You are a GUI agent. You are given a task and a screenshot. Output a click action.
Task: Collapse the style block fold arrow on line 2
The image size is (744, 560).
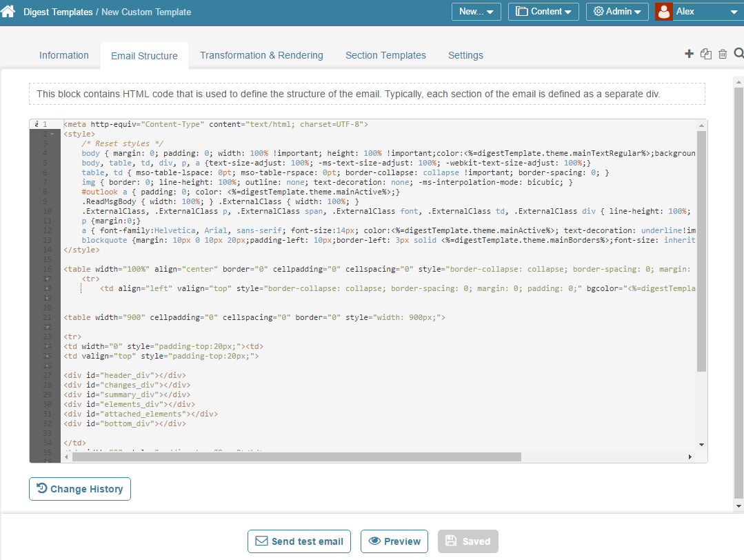click(x=52, y=134)
